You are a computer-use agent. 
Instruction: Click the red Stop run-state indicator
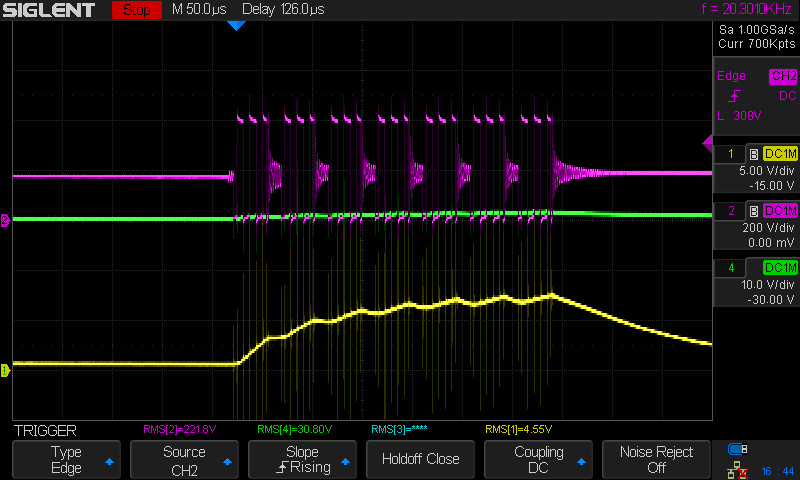(137, 10)
